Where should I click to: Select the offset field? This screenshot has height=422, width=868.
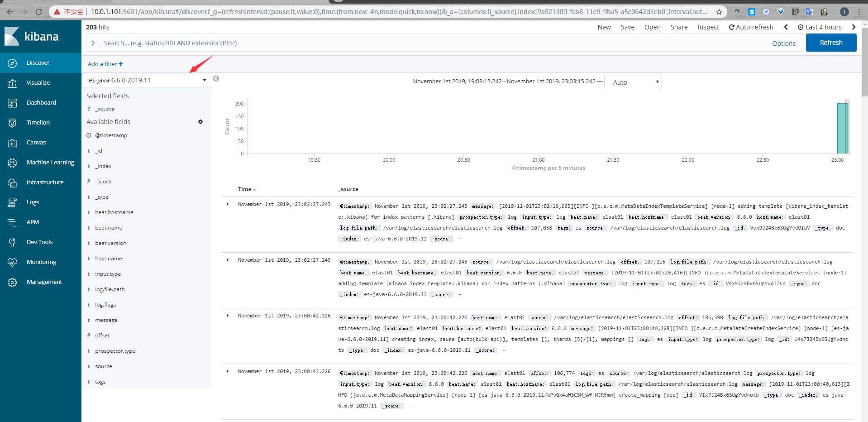(102, 336)
